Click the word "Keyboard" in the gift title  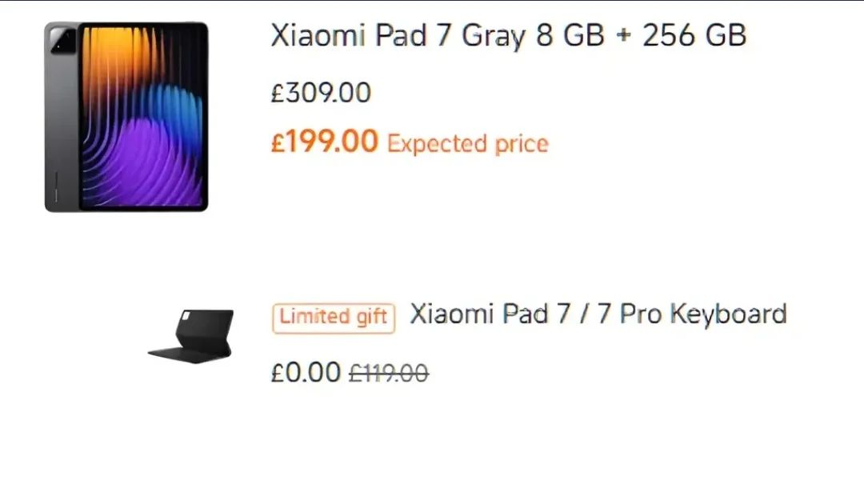pos(728,314)
